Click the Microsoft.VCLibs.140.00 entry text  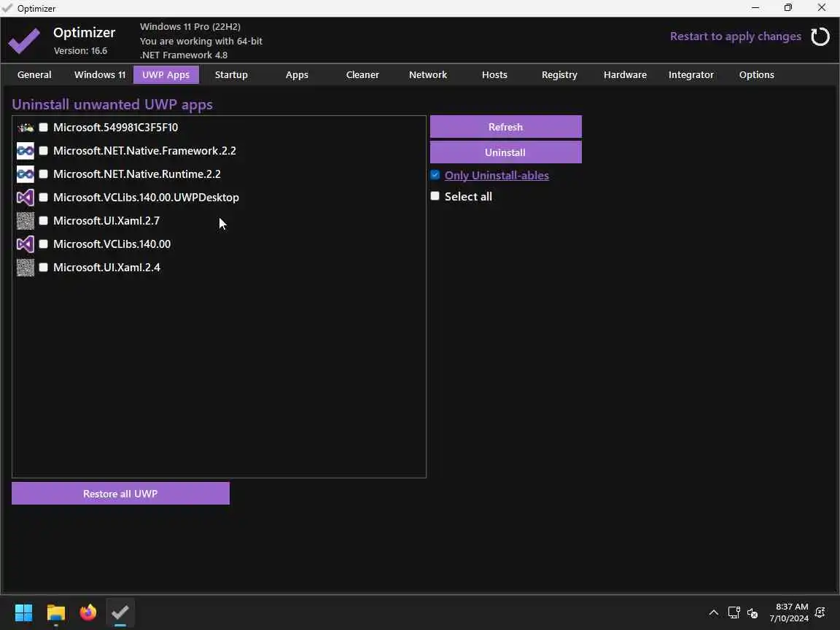[x=112, y=244]
